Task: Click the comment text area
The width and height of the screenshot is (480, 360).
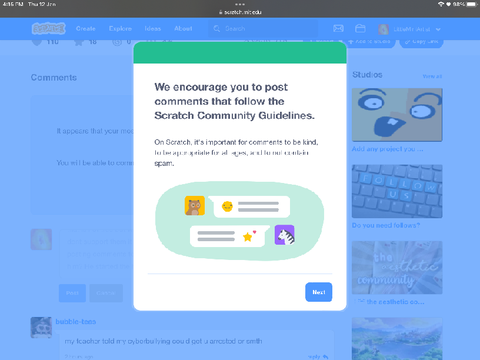Action: (97, 253)
